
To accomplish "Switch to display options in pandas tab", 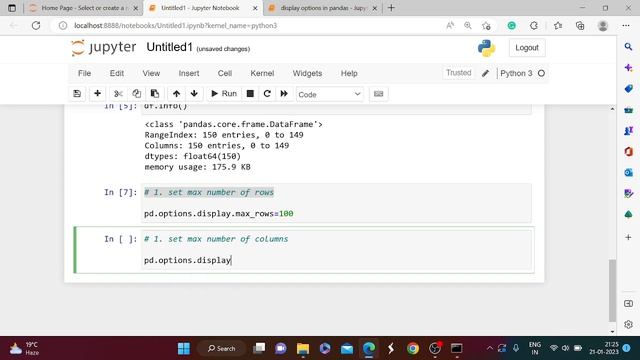I will pos(324,8).
